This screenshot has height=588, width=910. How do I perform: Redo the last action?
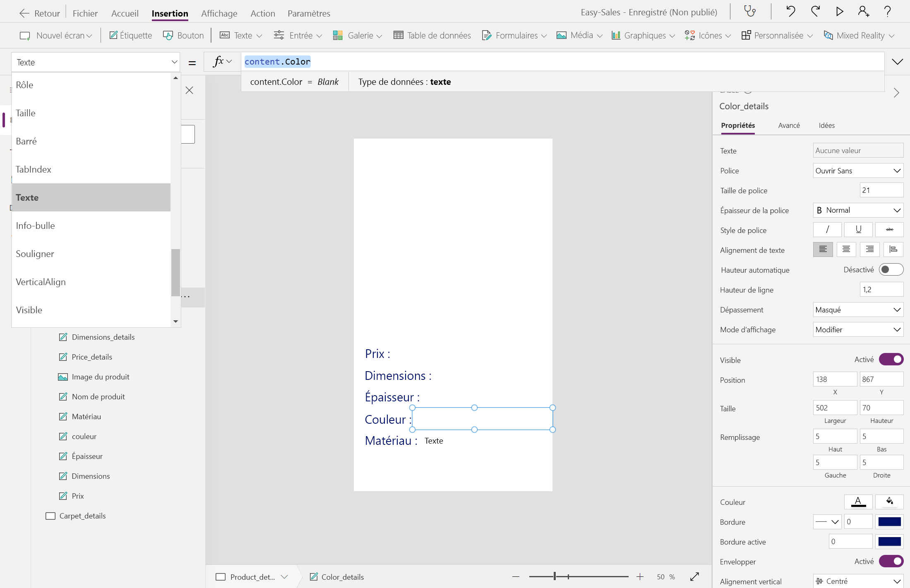point(815,11)
